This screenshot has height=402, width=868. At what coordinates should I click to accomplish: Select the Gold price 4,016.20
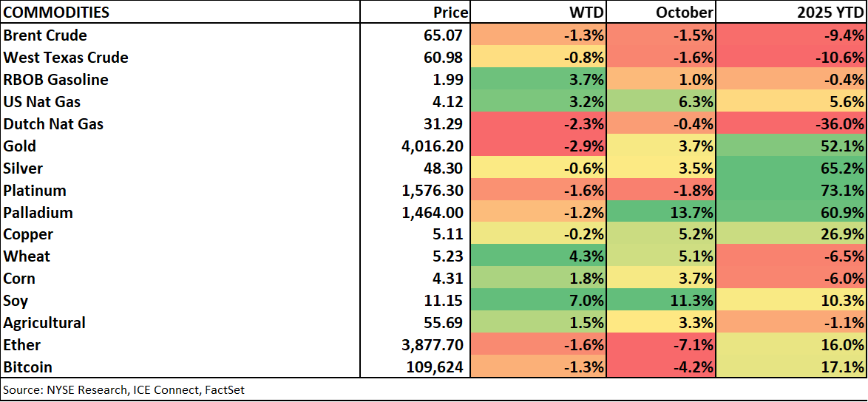click(x=432, y=146)
